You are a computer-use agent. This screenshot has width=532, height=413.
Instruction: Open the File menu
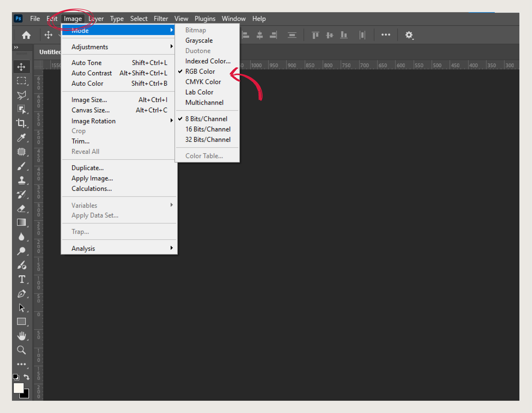(35, 19)
